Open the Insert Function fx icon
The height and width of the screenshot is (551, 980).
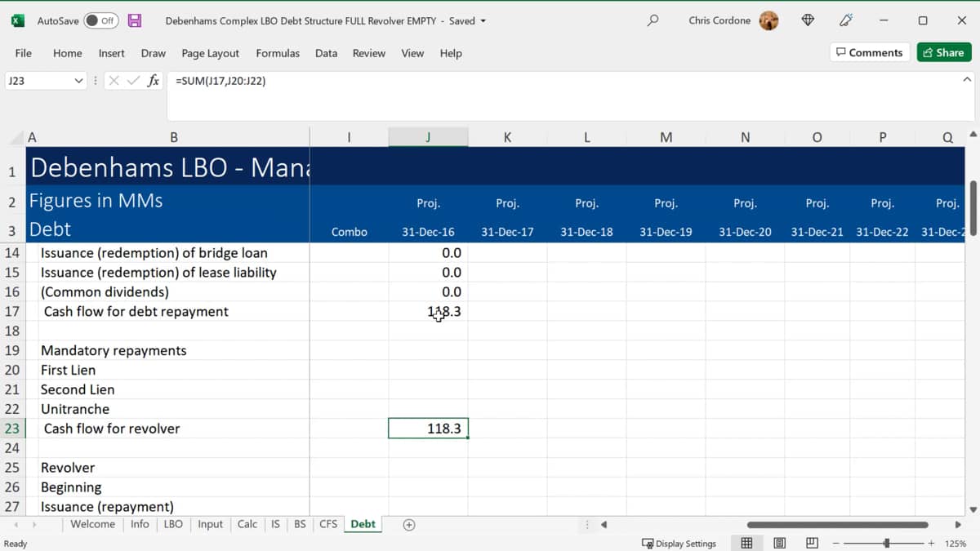tap(153, 81)
